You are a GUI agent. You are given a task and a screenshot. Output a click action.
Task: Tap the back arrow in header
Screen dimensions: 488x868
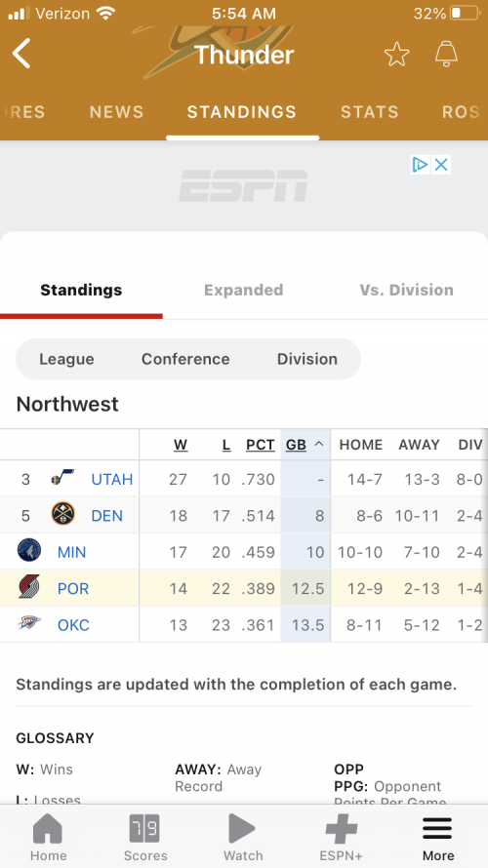tap(21, 54)
